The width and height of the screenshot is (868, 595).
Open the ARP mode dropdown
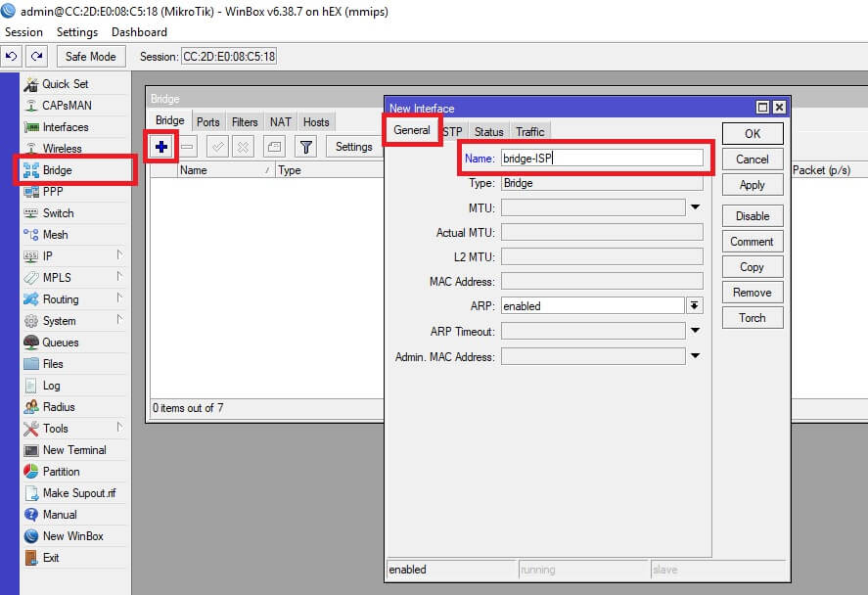(695, 305)
